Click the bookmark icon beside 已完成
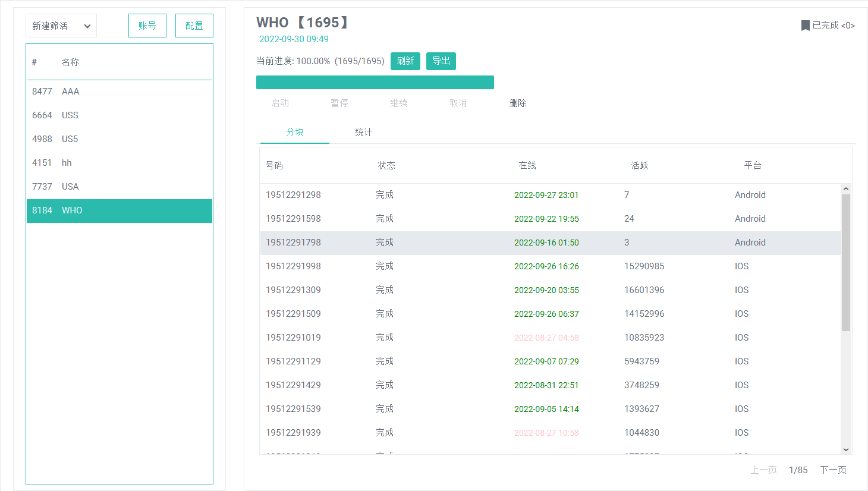 [x=805, y=26]
